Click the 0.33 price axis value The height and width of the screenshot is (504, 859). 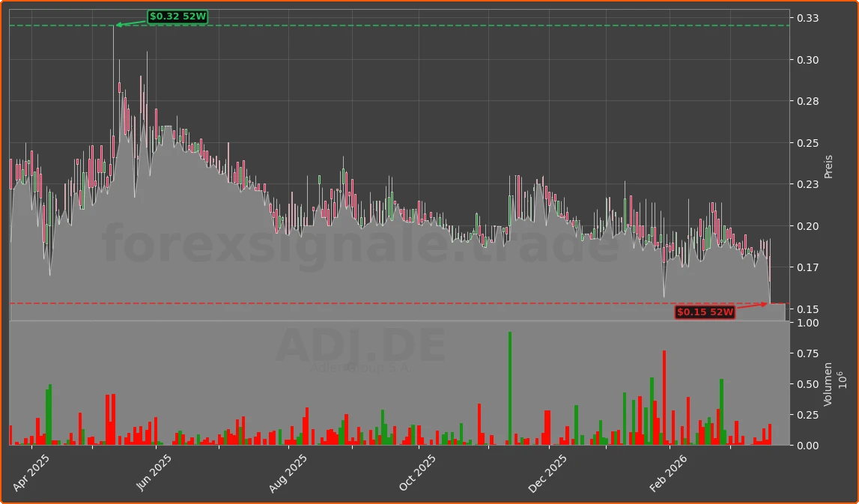808,18
